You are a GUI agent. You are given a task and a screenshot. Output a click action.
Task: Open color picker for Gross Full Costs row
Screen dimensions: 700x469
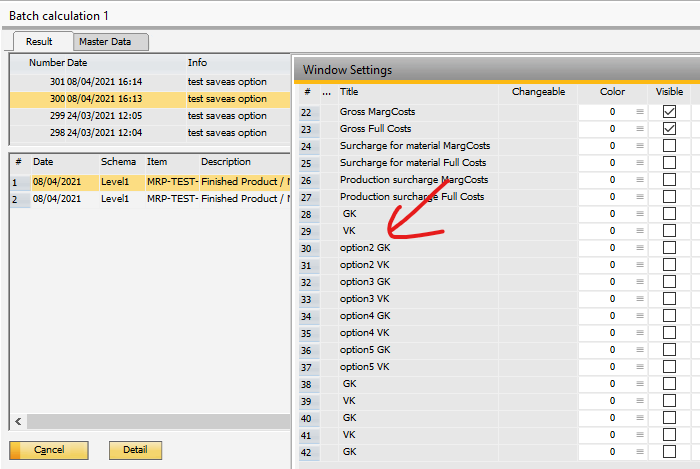(640, 129)
